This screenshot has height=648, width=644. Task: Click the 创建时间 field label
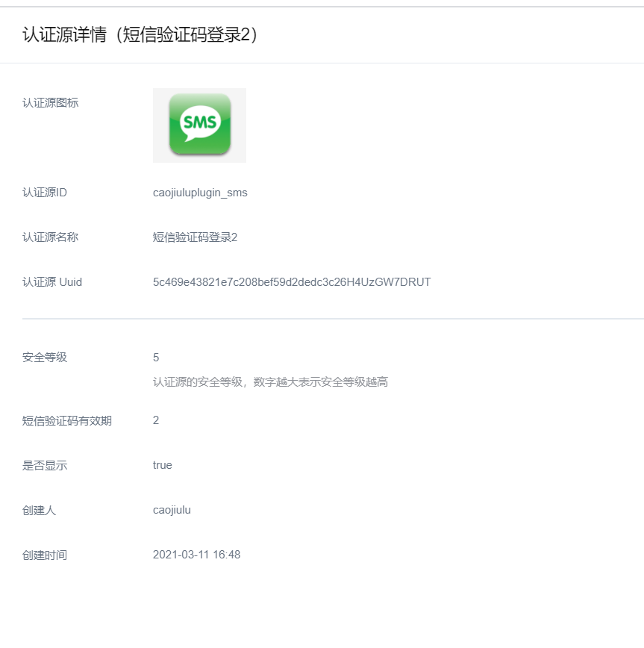45,555
